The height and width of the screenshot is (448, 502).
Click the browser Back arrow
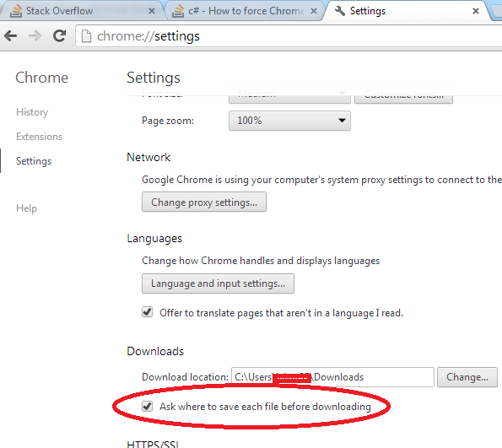click(11, 36)
